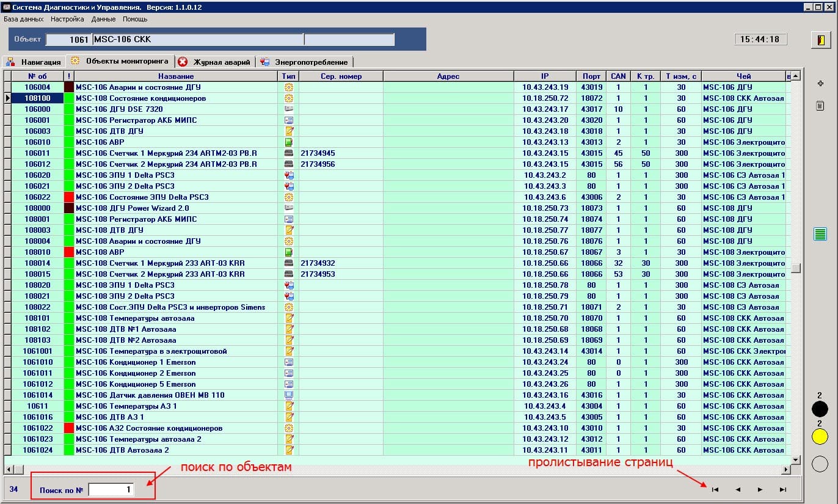838x504 pixels.
Task: Click the vertical scrollbar down arrow
Action: tap(796, 460)
